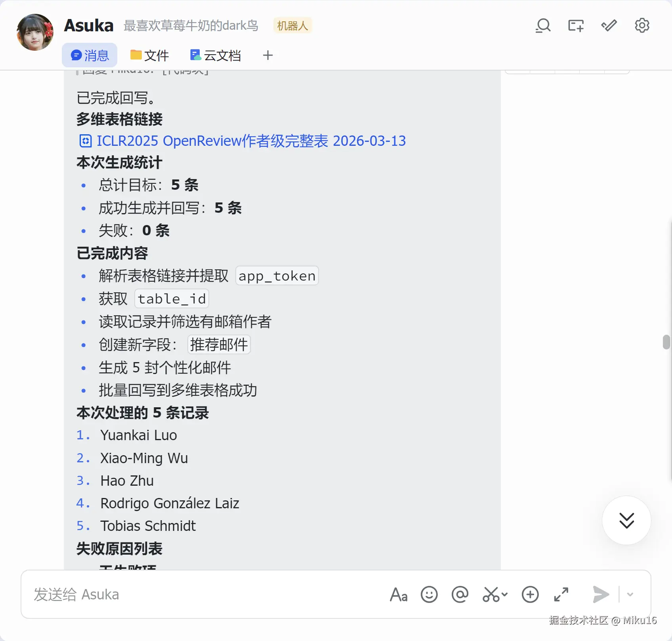The width and height of the screenshot is (672, 641).
Task: Click the circled plus attachment icon
Action: tap(530, 595)
